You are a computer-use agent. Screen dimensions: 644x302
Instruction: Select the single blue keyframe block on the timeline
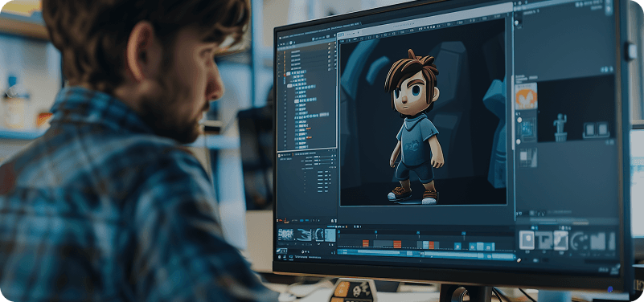coord(457,246)
